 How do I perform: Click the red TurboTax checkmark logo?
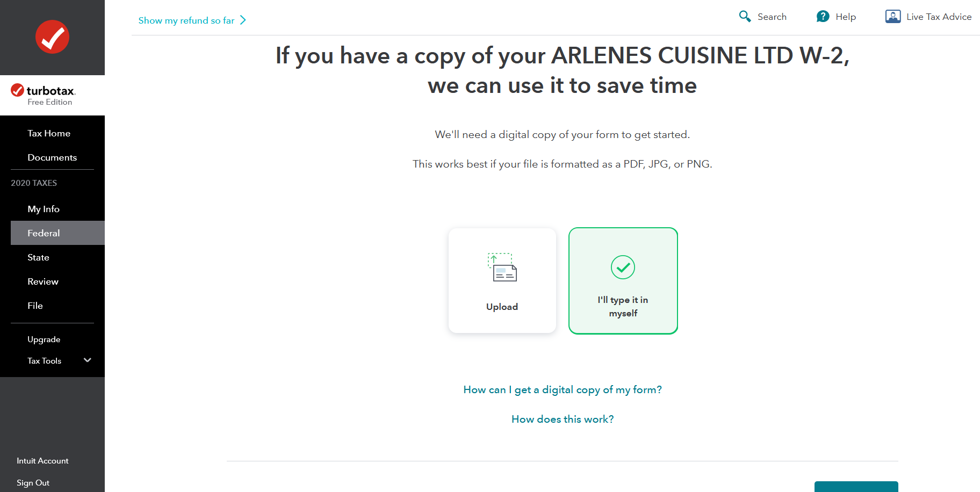52,37
